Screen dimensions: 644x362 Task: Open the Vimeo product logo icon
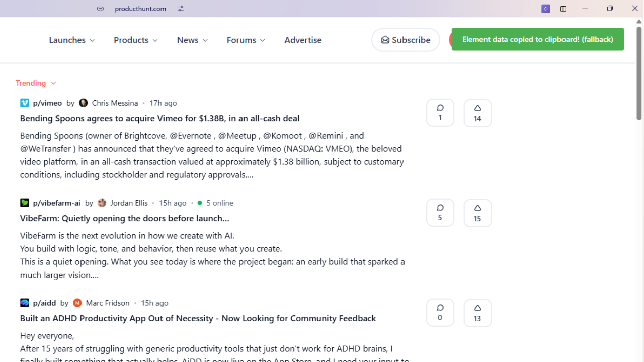pos(25,103)
